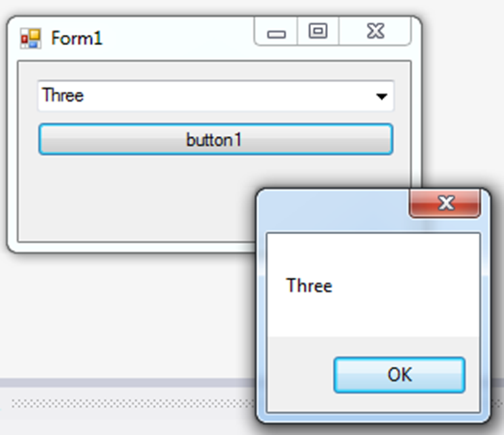Click the blank designer surface below Form1
This screenshot has width=504, height=435.
pos(129,315)
